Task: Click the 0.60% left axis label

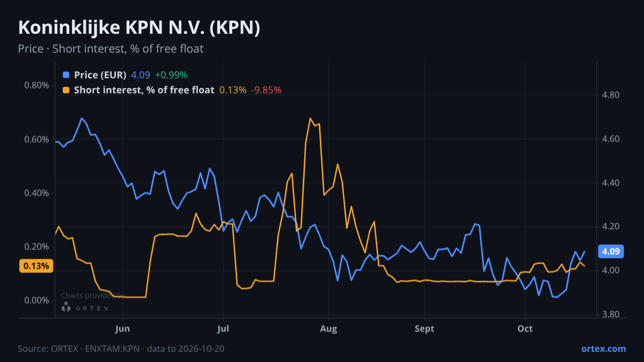Action: click(37, 139)
